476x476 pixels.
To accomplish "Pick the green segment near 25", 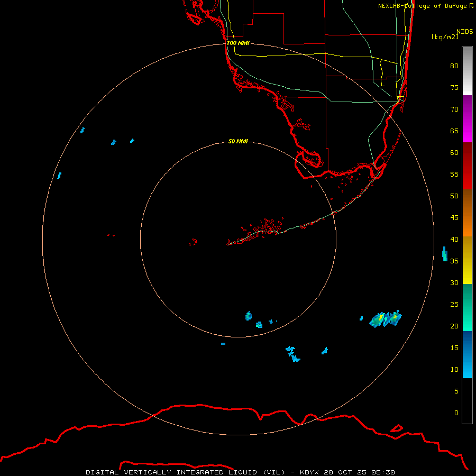I will [467, 307].
